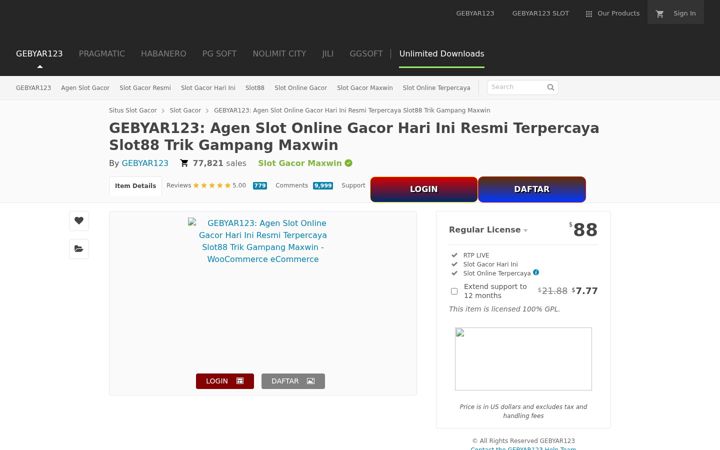Open Slot88 category link
The height and width of the screenshot is (450, 720).
[x=254, y=88]
